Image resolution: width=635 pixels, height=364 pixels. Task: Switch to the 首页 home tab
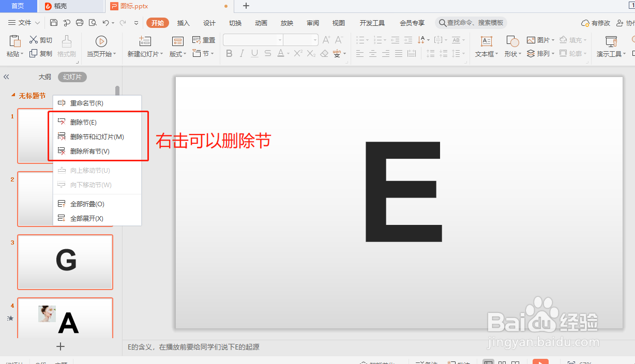click(x=18, y=6)
